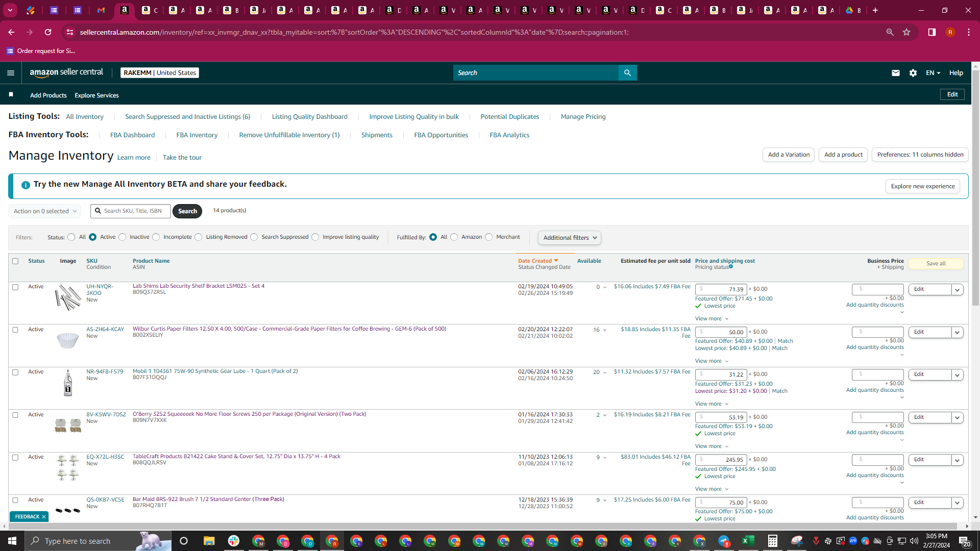Click the Cortana circle icon on taskbar
980x551 pixels.
click(x=184, y=541)
